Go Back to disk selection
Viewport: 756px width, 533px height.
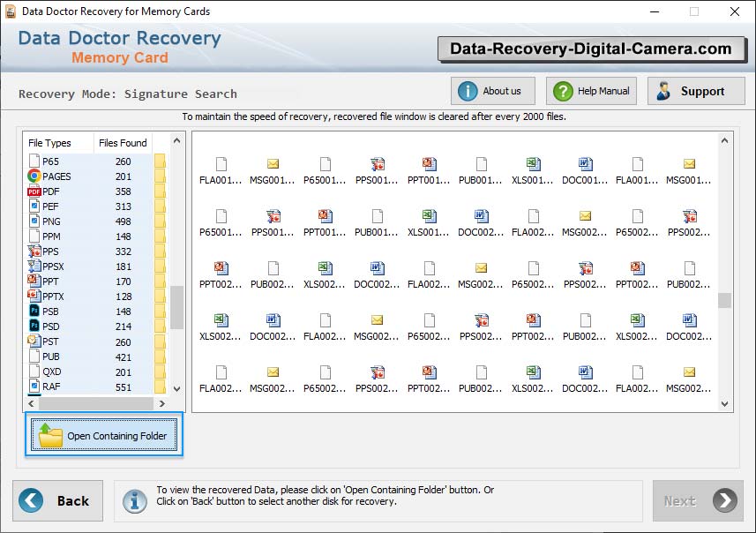click(x=58, y=500)
